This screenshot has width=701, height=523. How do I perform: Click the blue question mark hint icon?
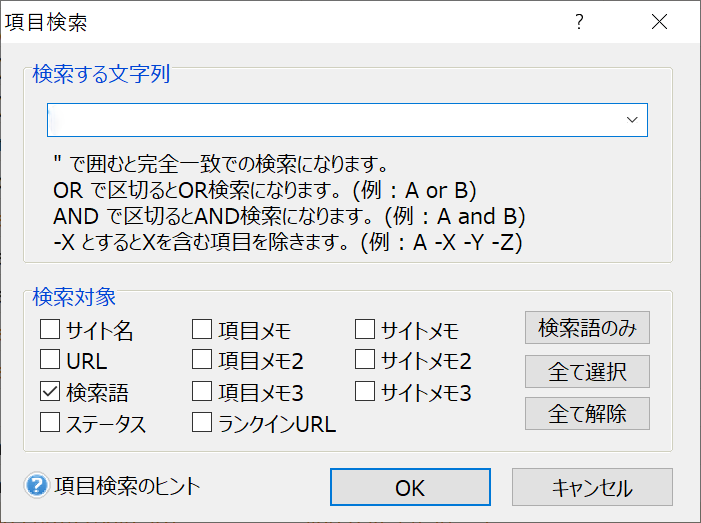(x=36, y=485)
